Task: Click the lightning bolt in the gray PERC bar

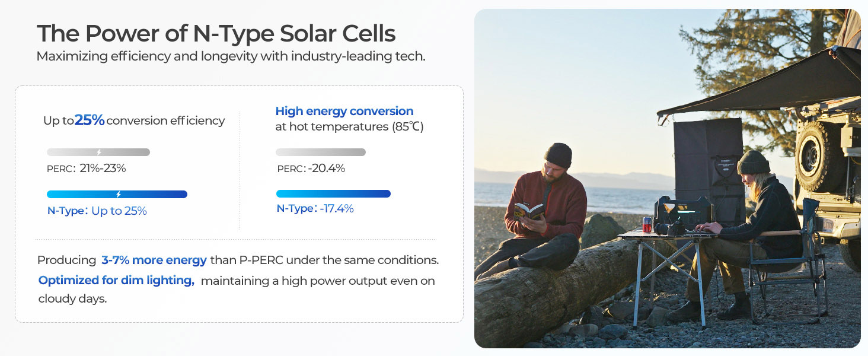Action: (x=99, y=152)
